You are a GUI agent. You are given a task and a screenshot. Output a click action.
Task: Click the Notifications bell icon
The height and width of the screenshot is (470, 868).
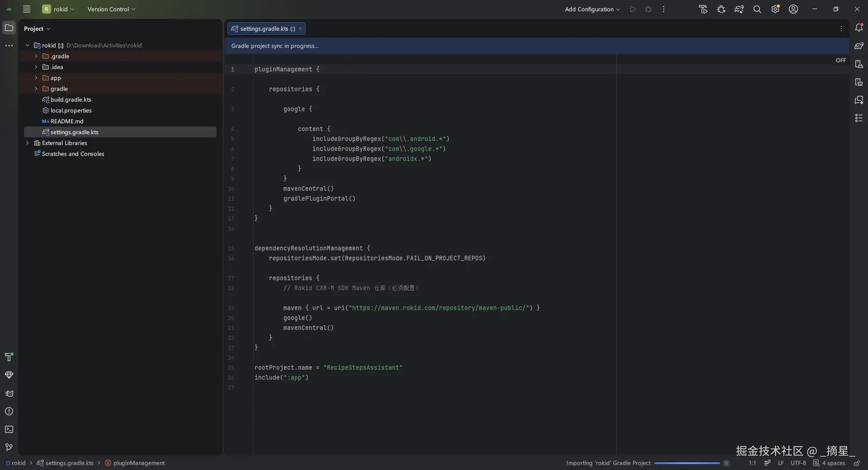859,28
